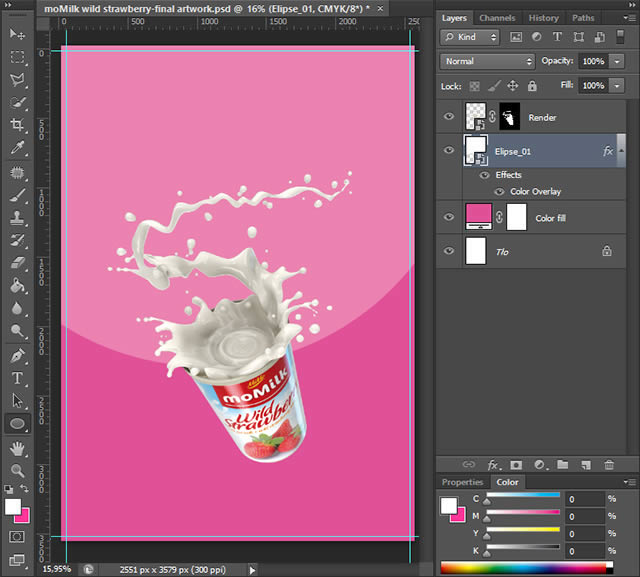640x577 pixels.
Task: Collapse Elipse_01 layer effects
Action: click(x=621, y=151)
